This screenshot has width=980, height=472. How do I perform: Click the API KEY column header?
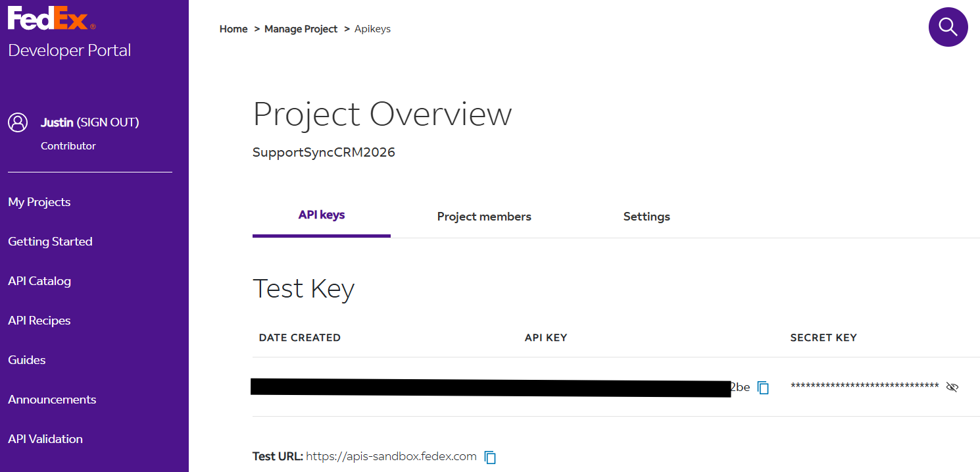[546, 338]
